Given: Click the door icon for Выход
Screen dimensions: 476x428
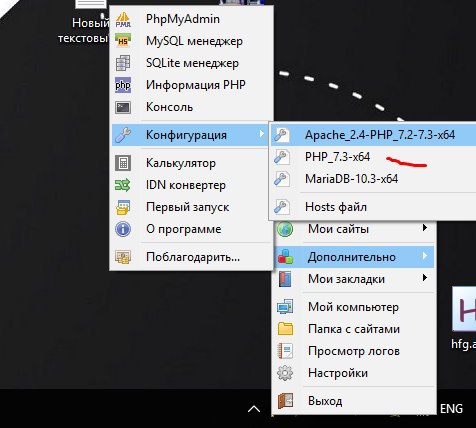Looking at the screenshot, I should point(285,401).
